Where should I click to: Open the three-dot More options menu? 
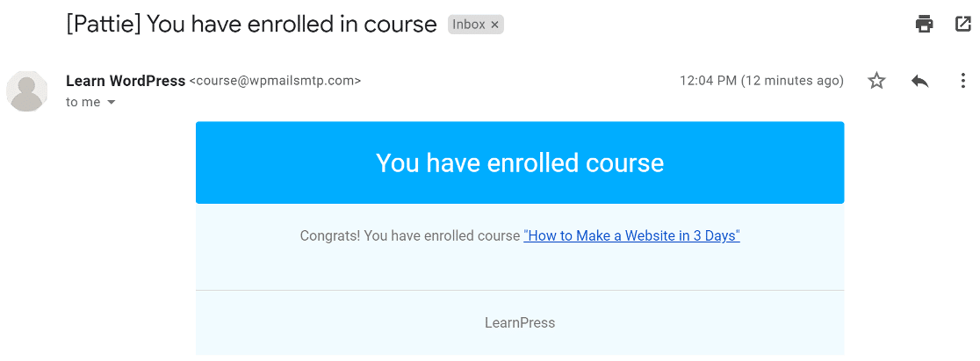[x=962, y=81]
